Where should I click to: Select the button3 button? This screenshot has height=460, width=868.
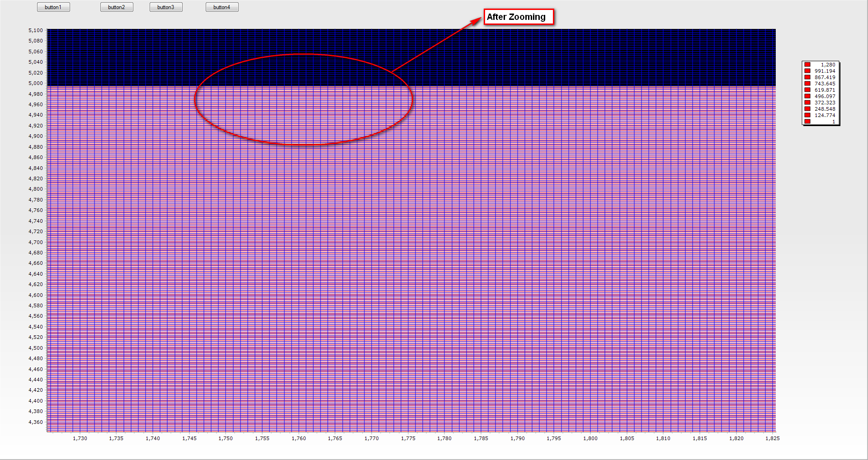point(166,7)
